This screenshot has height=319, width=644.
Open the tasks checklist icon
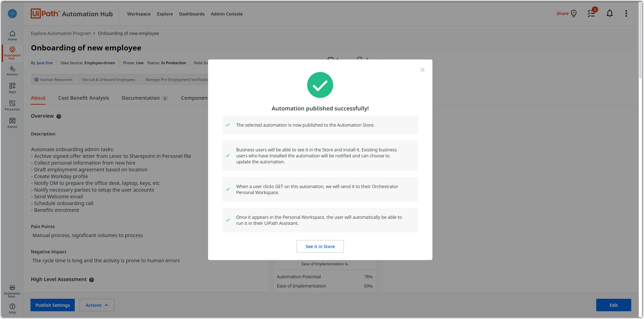(x=591, y=13)
